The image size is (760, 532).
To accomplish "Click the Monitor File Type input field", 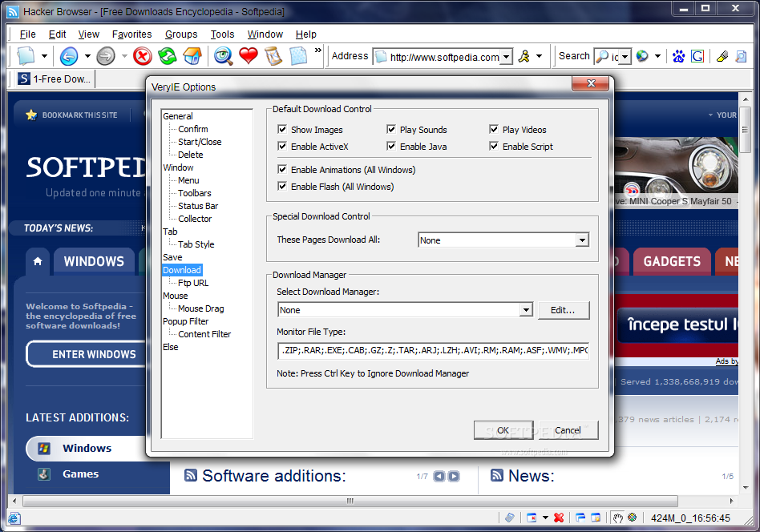I will click(434, 350).
